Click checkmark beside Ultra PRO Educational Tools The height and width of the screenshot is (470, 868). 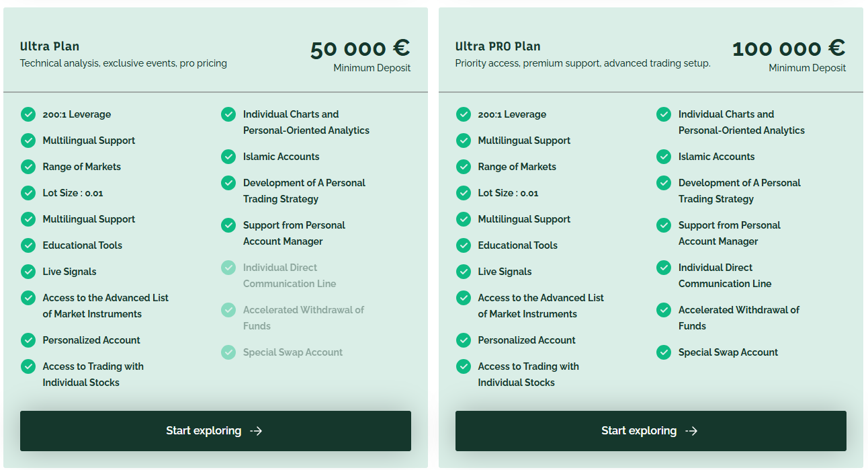[464, 245]
